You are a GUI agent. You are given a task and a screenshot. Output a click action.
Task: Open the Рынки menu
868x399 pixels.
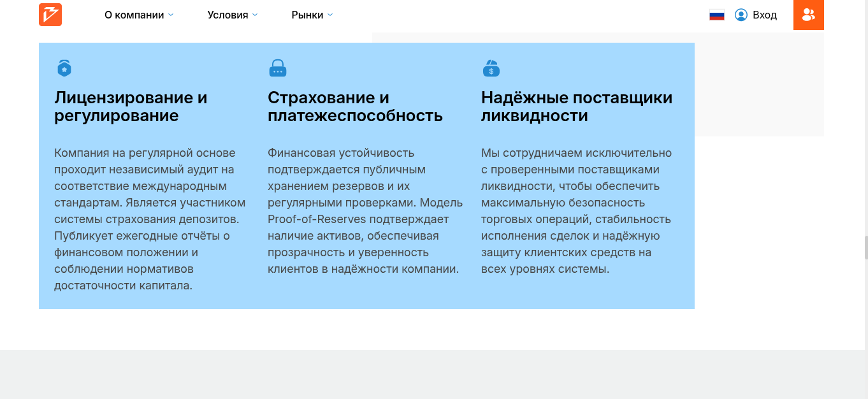tap(312, 15)
